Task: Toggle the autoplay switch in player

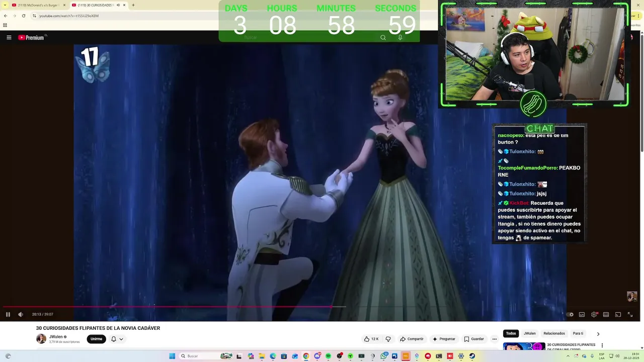Action: [x=570, y=315]
